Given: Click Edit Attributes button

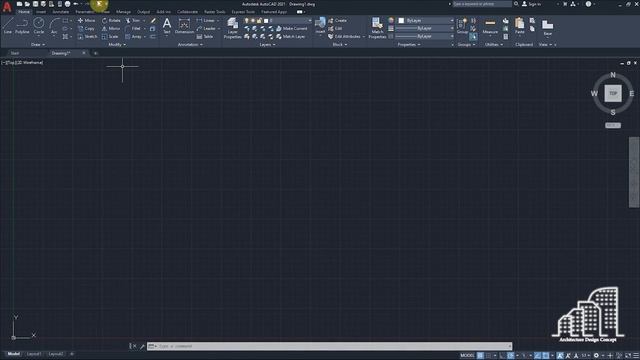Looking at the screenshot, I should (x=344, y=37).
